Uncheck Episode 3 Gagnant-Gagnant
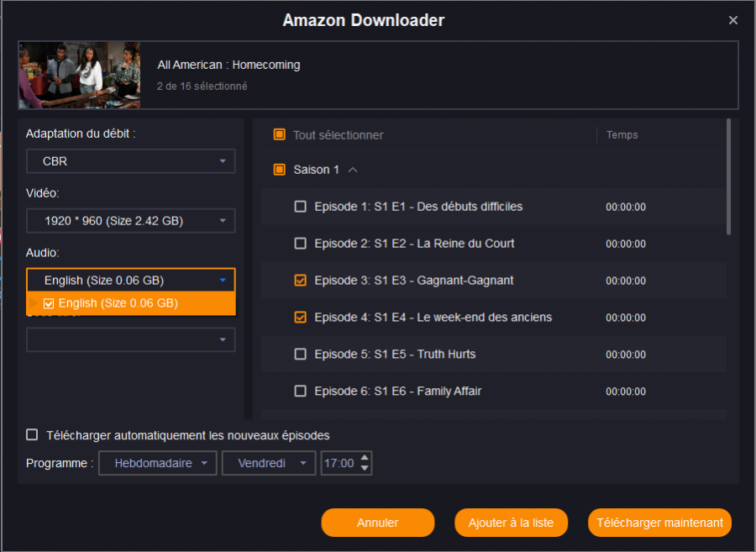This screenshot has height=552, width=756. click(301, 280)
